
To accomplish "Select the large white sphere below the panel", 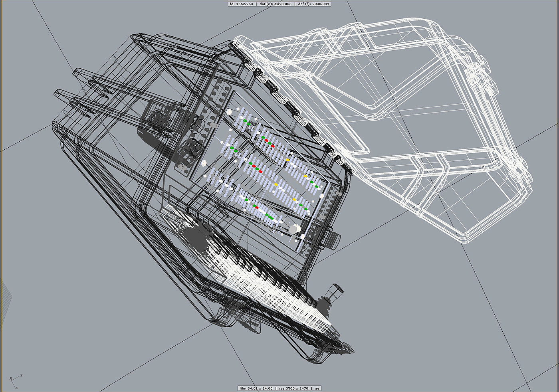I will tap(294, 229).
